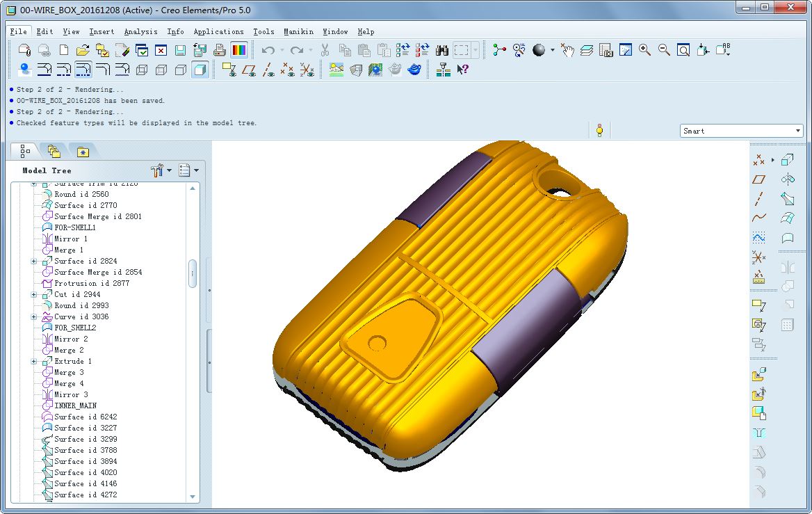
Task: Select the datum Plane tool in right toolbar
Action: coord(758,179)
